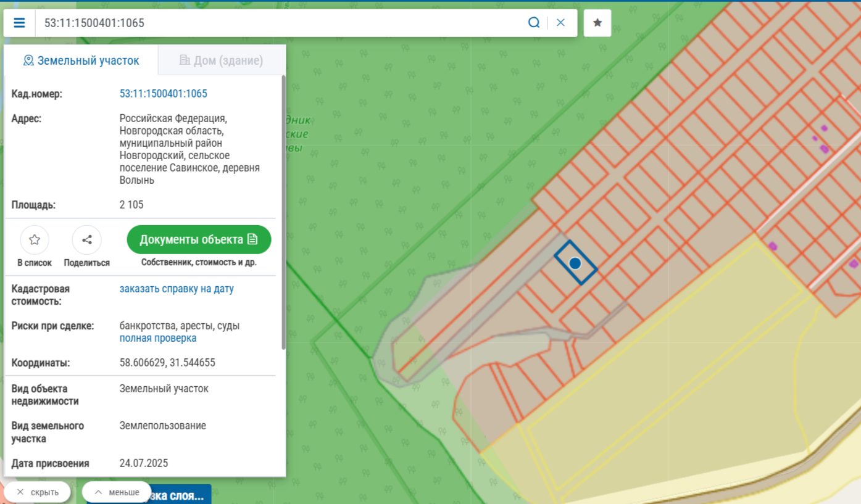Select the coordinates text 58.606629, 31.544655
The height and width of the screenshot is (504, 861).
click(167, 363)
